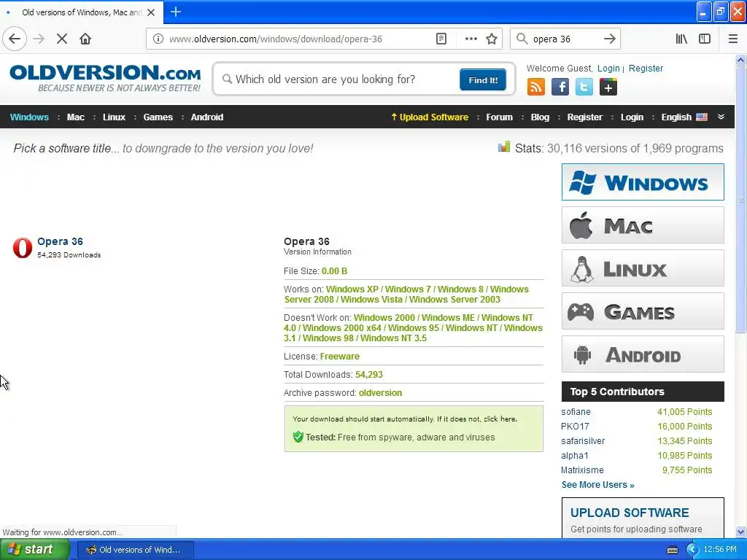Open the Opera 36 title link
Image resolution: width=747 pixels, height=560 pixels.
(60, 241)
